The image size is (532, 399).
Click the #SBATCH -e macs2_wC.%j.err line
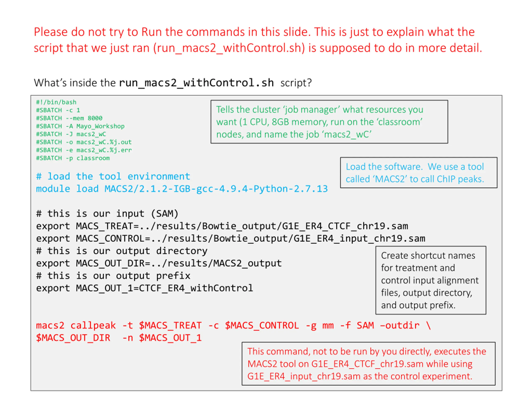pos(84,150)
